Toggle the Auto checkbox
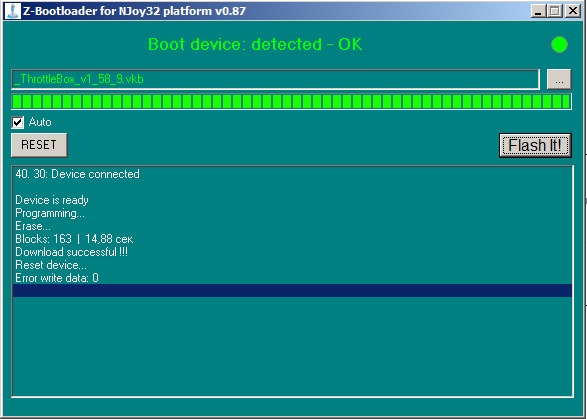587x419 pixels. pos(18,122)
